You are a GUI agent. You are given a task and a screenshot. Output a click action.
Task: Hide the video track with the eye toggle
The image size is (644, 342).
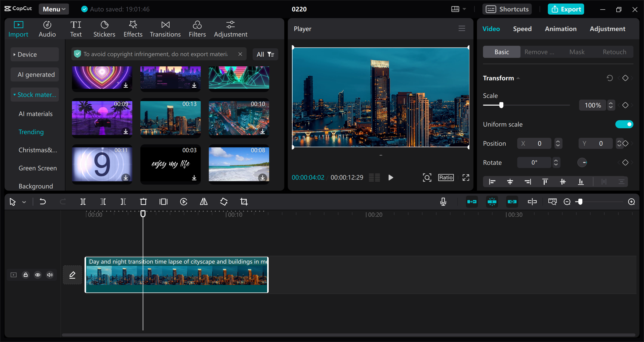click(x=37, y=275)
